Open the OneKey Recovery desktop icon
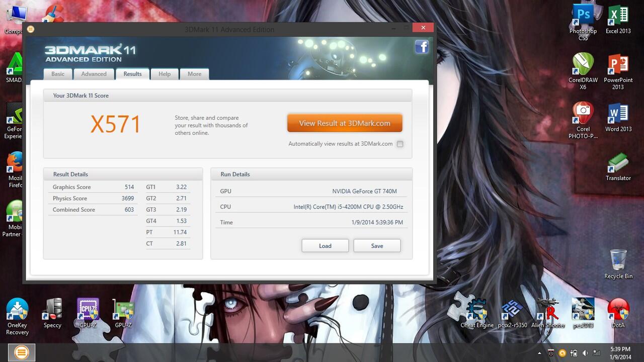 tap(17, 317)
